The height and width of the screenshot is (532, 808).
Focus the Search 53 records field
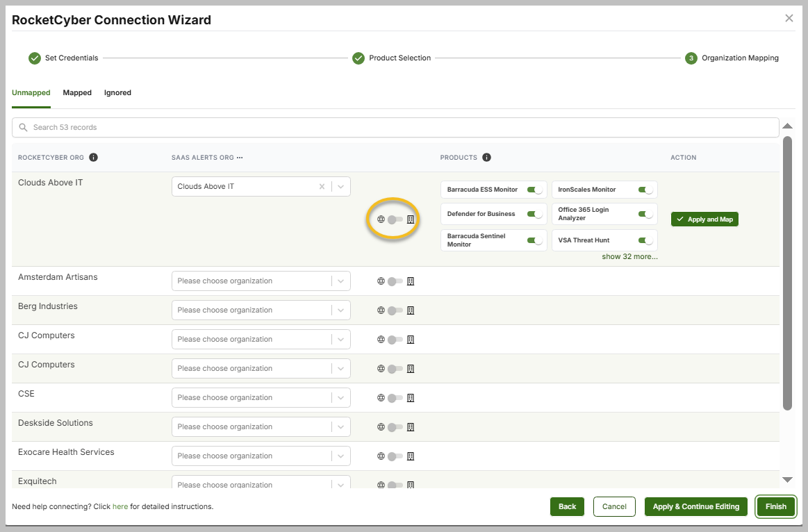coord(395,127)
